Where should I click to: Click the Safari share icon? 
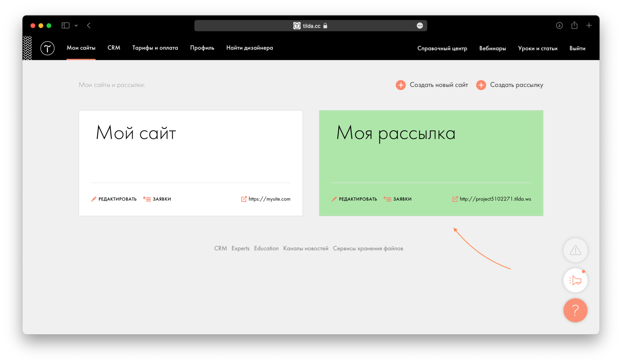click(x=574, y=25)
